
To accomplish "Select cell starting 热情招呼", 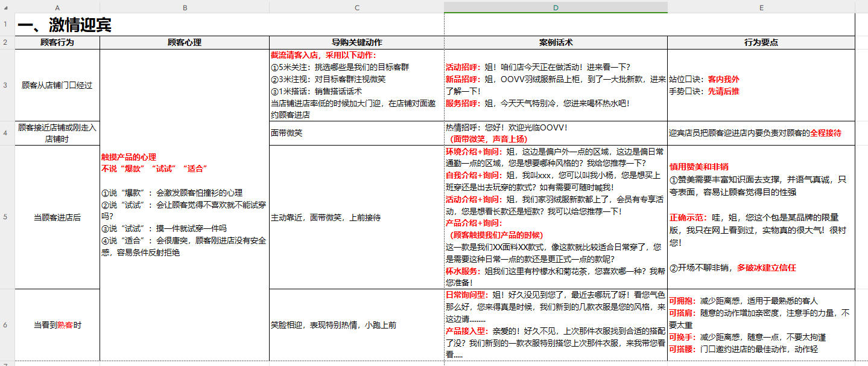I will pos(556,133).
